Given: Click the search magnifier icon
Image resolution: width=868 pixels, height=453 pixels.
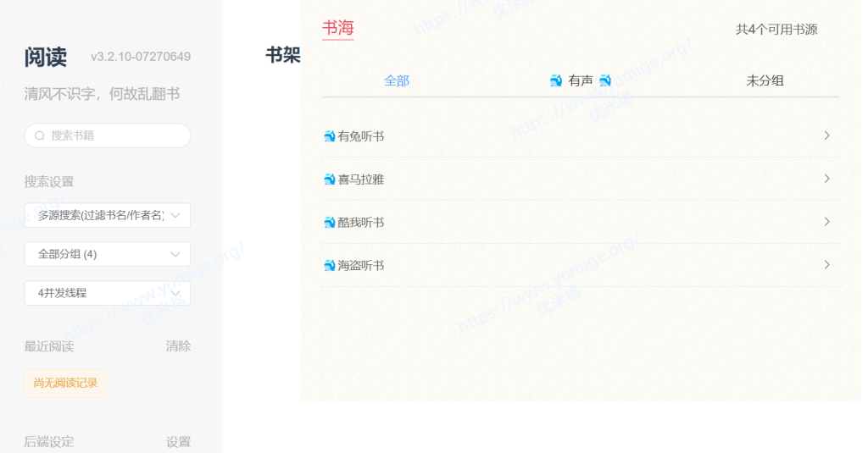Looking at the screenshot, I should pos(40,135).
